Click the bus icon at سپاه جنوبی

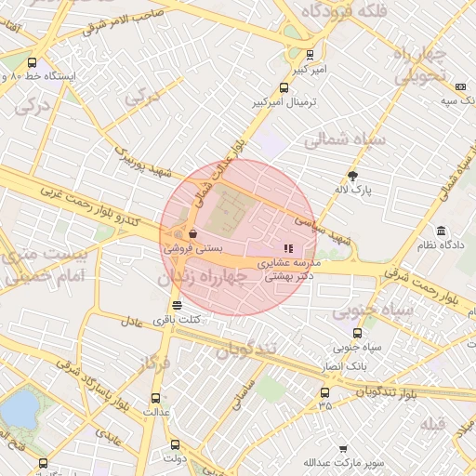coord(357,333)
